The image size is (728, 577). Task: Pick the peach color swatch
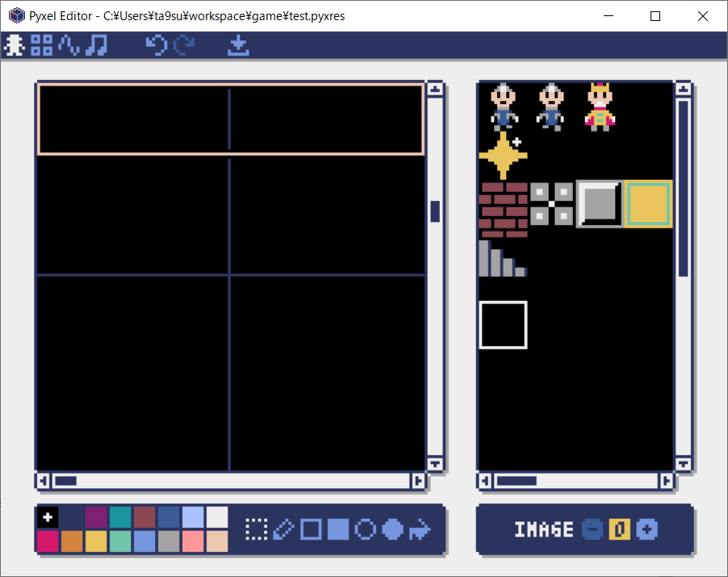(x=217, y=541)
